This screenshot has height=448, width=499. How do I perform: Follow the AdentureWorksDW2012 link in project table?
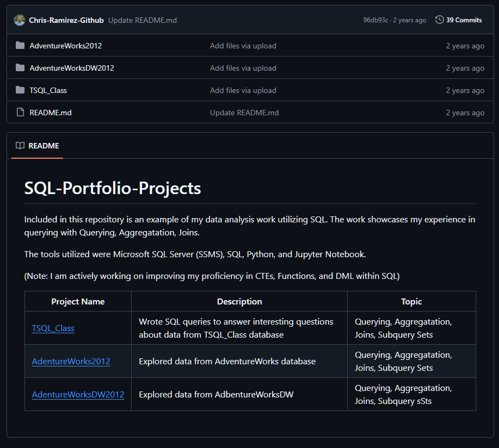[x=78, y=395]
